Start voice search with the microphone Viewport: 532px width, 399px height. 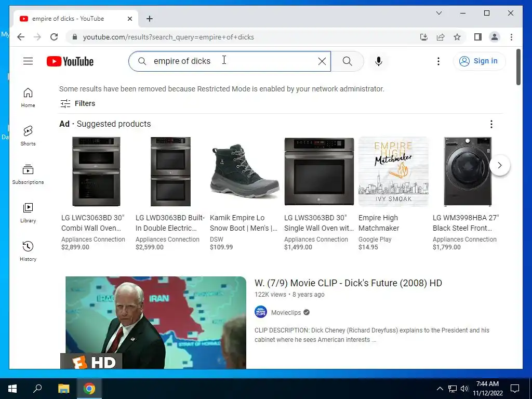pyautogui.click(x=379, y=61)
